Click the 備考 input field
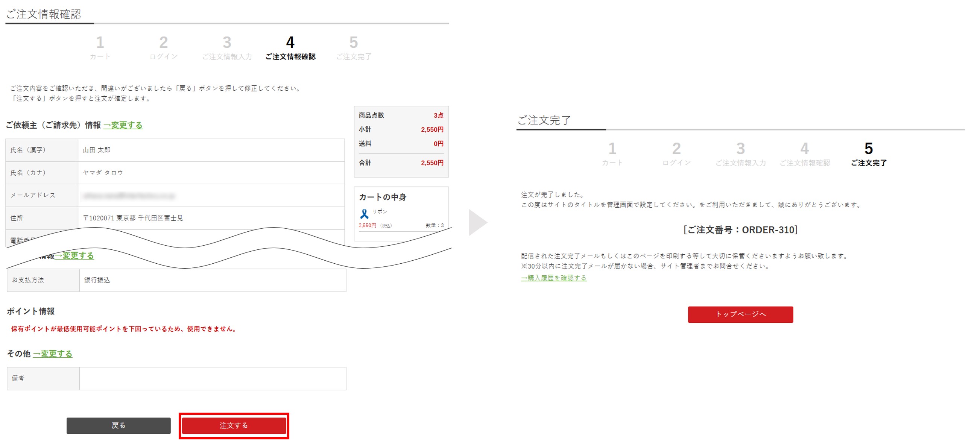This screenshot has height=445, width=980. 213,378
